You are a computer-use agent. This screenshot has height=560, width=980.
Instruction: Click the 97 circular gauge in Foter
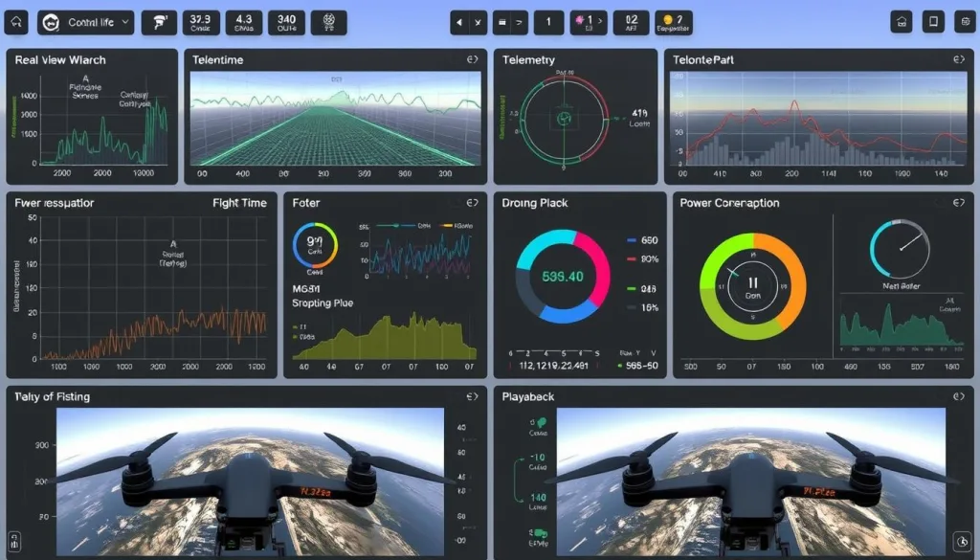[315, 246]
